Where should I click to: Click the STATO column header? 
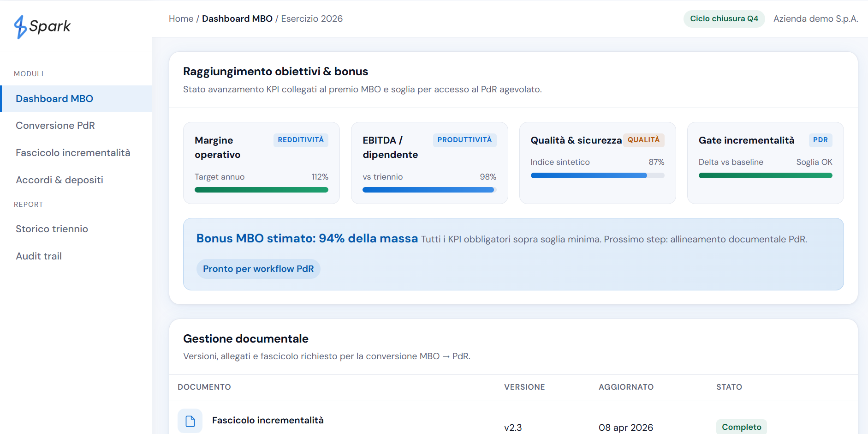tap(729, 387)
